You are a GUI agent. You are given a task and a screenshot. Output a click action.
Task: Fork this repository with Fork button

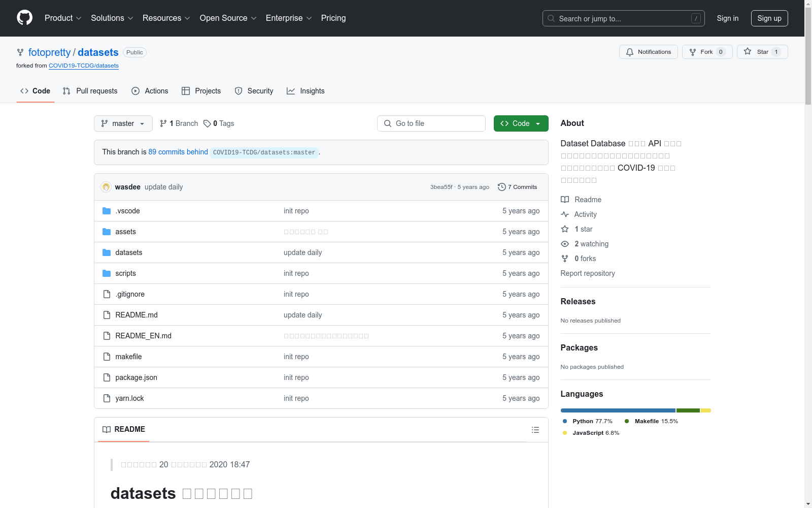[x=707, y=52]
